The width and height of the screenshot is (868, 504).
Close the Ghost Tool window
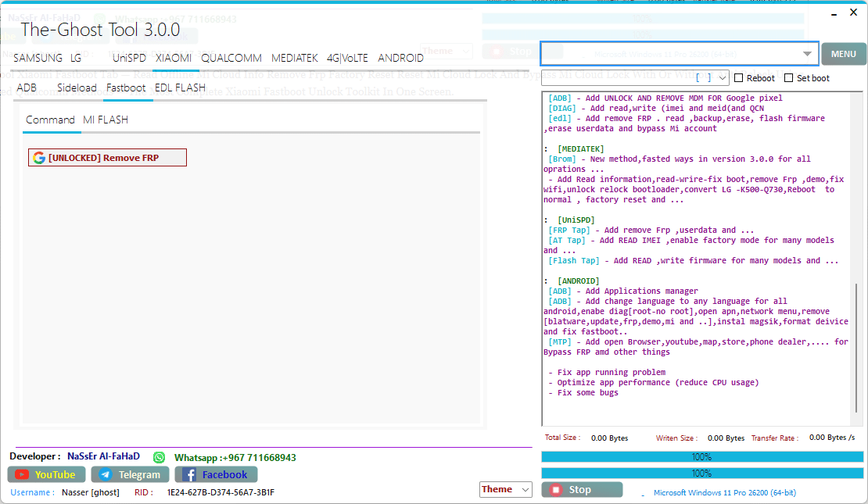(x=854, y=13)
